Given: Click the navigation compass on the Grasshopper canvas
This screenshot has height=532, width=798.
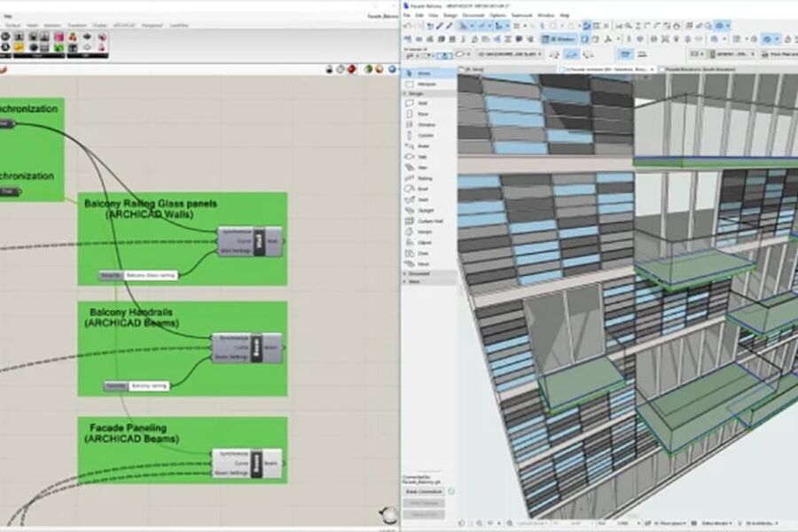Looking at the screenshot, I should pyautogui.click(x=387, y=512).
